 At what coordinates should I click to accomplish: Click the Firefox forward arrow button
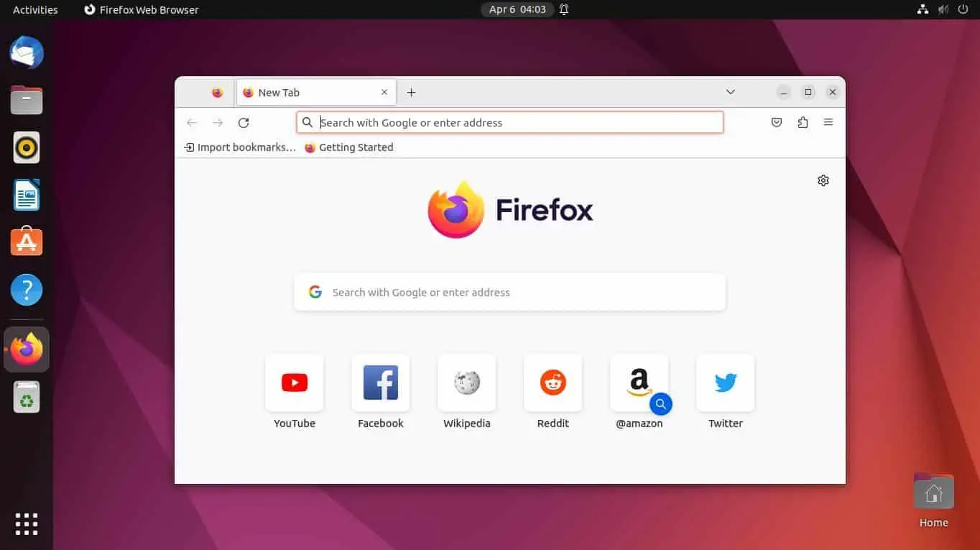(218, 123)
